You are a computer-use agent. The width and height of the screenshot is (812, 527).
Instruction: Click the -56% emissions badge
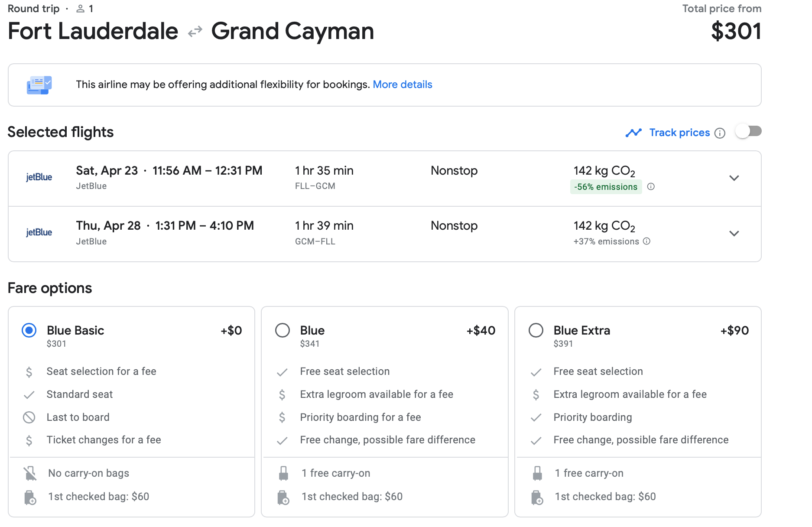tap(606, 187)
